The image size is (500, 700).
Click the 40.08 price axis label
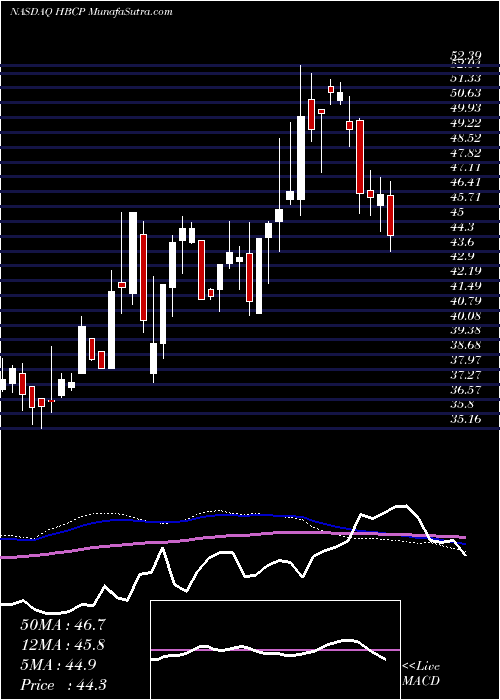(x=466, y=316)
